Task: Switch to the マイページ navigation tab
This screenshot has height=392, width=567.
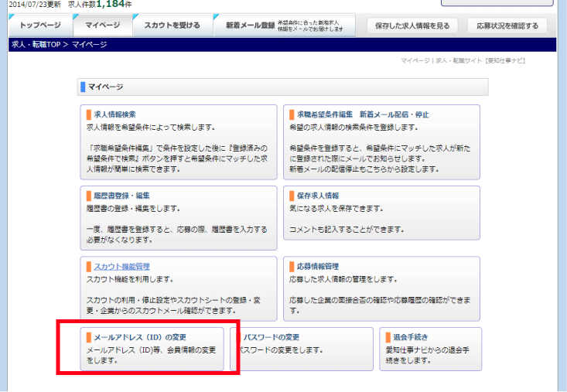Action: click(x=102, y=26)
